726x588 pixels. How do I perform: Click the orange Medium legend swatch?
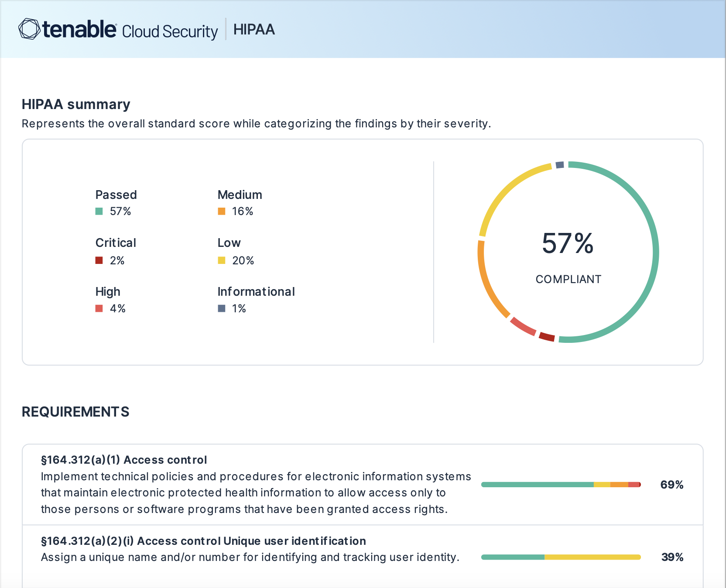[x=222, y=212]
